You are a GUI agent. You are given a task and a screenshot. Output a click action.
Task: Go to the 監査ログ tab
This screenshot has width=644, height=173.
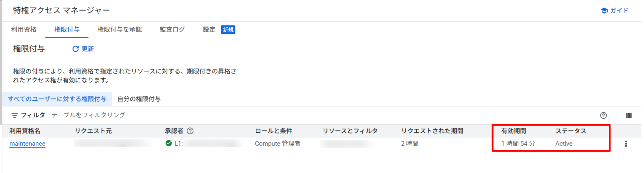click(172, 30)
